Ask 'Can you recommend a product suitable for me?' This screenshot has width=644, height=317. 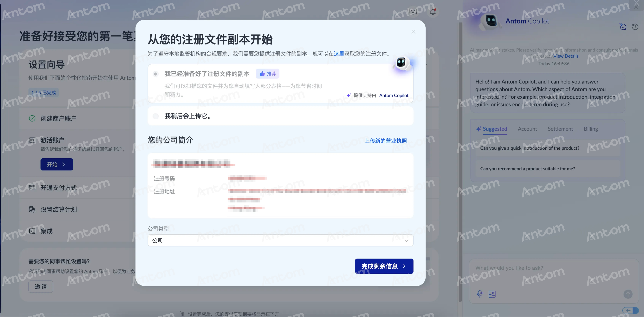548,169
